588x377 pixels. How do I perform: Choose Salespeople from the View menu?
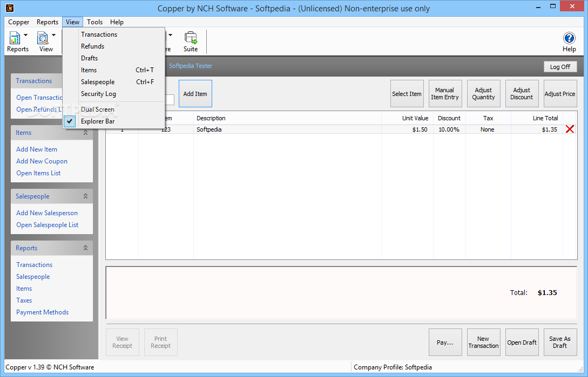114,81
